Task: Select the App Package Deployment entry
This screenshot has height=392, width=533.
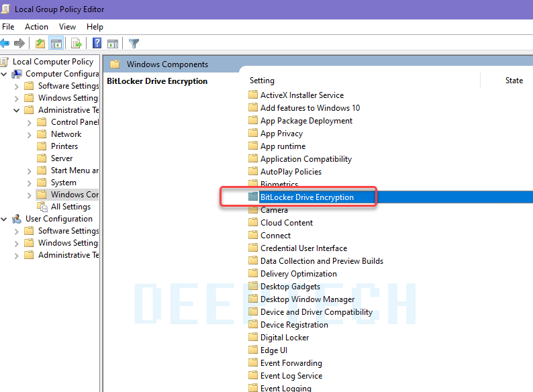Action: click(306, 121)
